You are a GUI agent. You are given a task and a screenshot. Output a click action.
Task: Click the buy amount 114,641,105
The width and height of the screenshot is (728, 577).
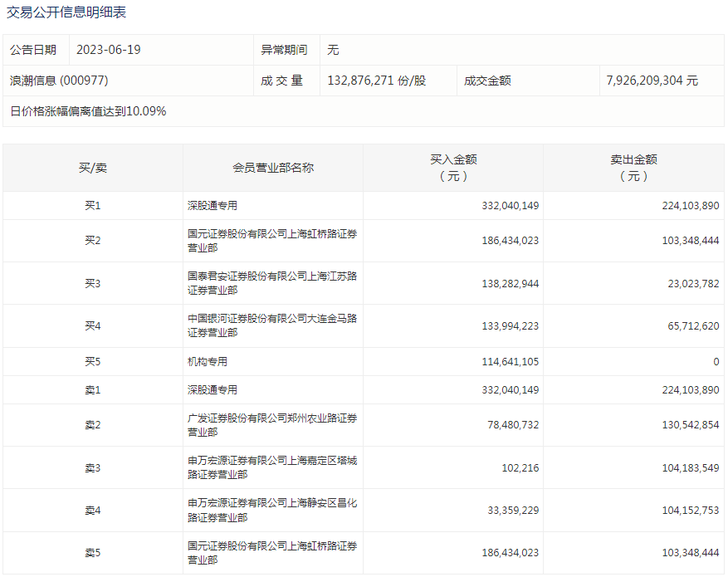(x=510, y=362)
